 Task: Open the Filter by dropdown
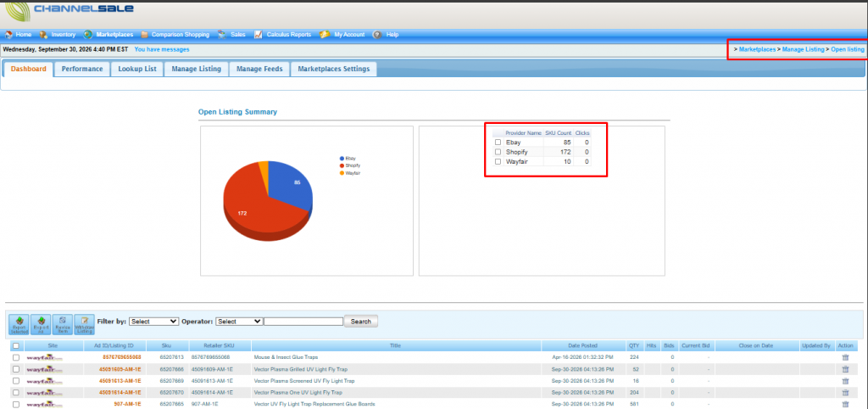point(154,322)
